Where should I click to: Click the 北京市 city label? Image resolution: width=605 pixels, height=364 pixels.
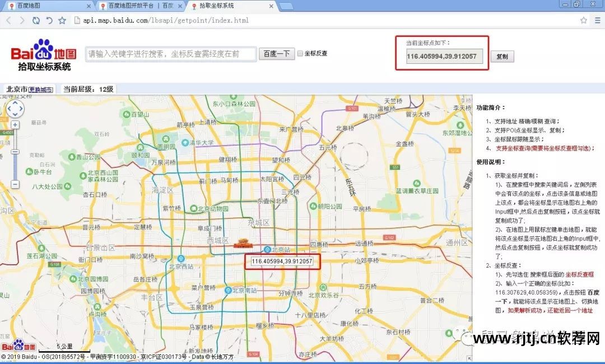click(x=17, y=89)
